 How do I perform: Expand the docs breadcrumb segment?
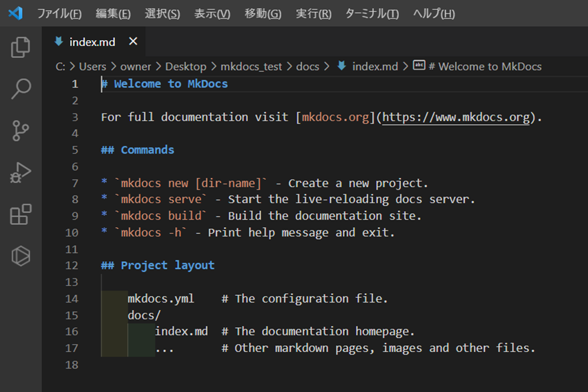(x=308, y=66)
